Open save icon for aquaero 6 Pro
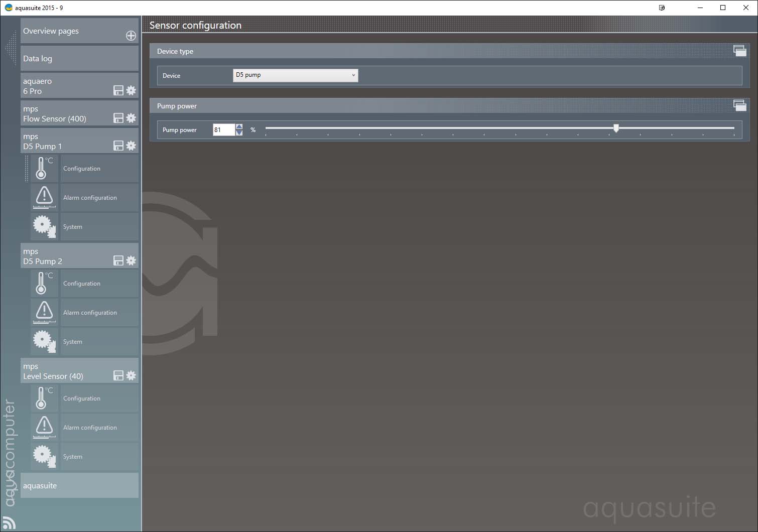This screenshot has height=532, width=758. tap(118, 90)
